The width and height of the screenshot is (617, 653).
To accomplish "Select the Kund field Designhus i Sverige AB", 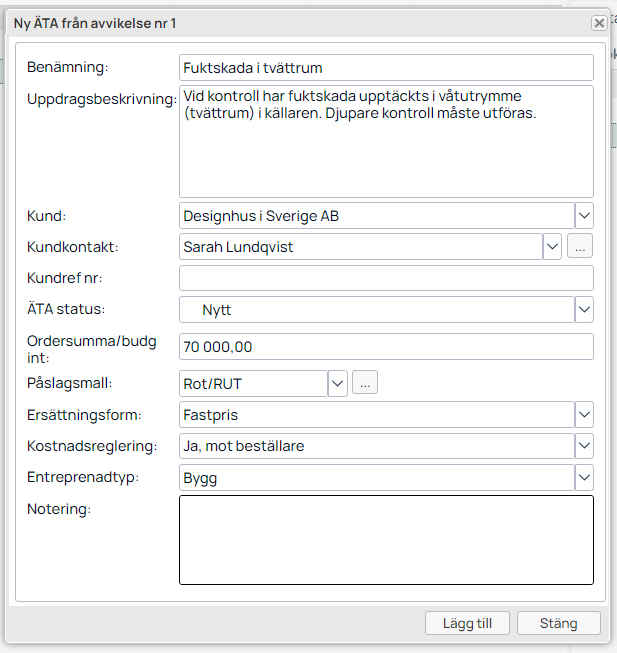I will point(377,216).
